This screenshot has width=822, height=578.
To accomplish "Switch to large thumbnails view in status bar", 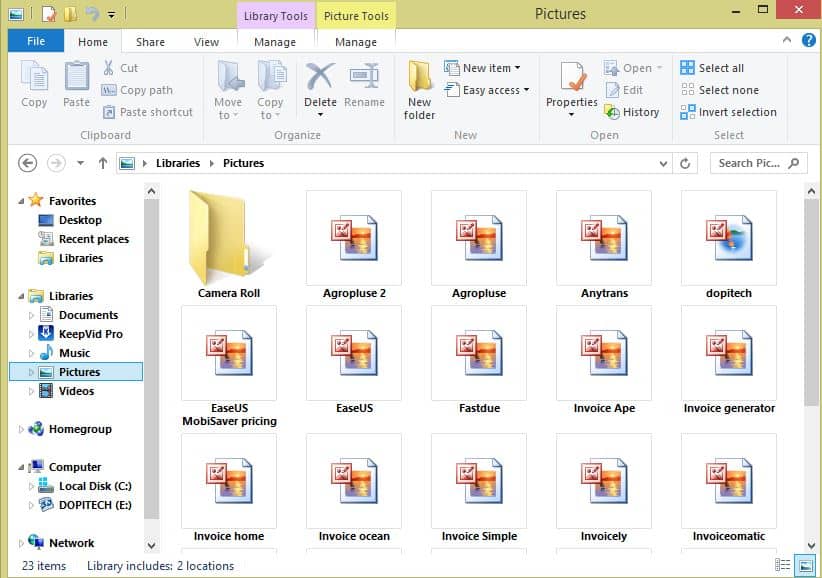I will 804,564.
